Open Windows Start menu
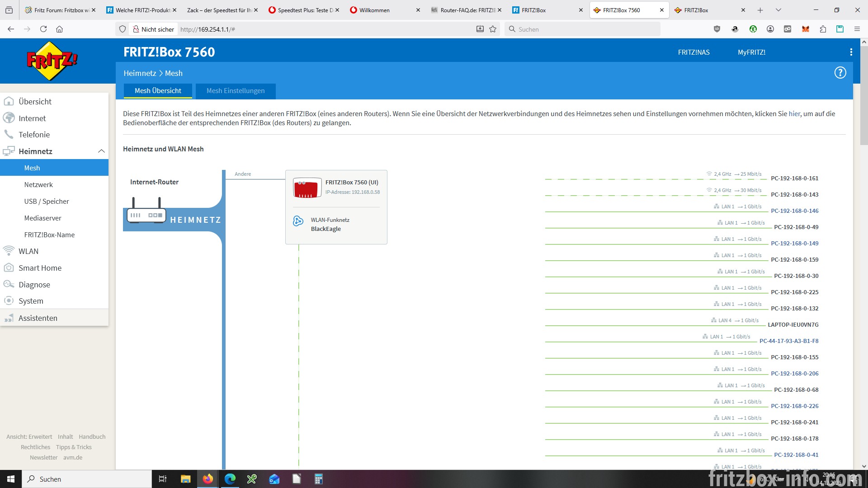Viewport: 868px width, 488px height. point(11,479)
